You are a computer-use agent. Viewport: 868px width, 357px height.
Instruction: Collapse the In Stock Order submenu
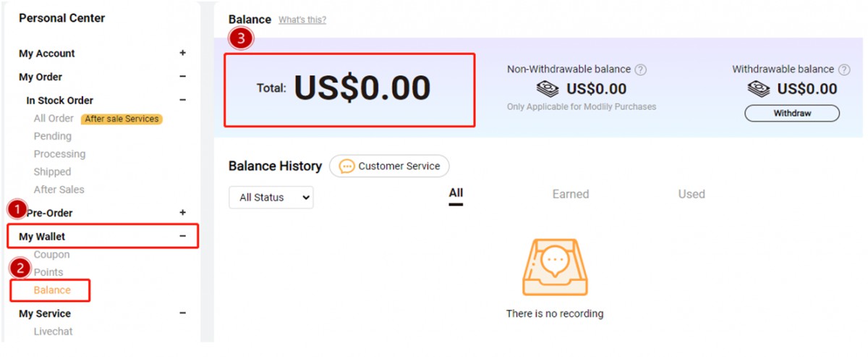(x=182, y=101)
